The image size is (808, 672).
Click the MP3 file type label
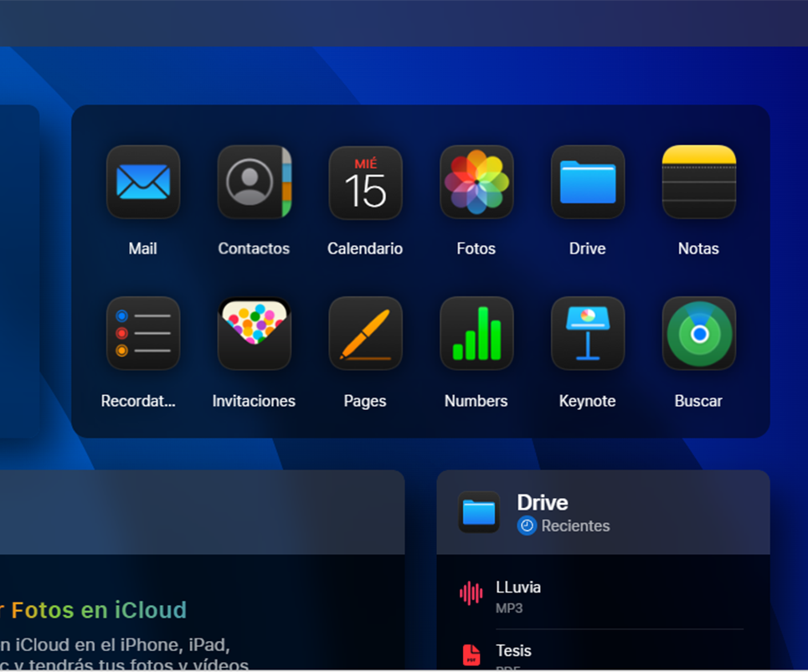(x=509, y=608)
